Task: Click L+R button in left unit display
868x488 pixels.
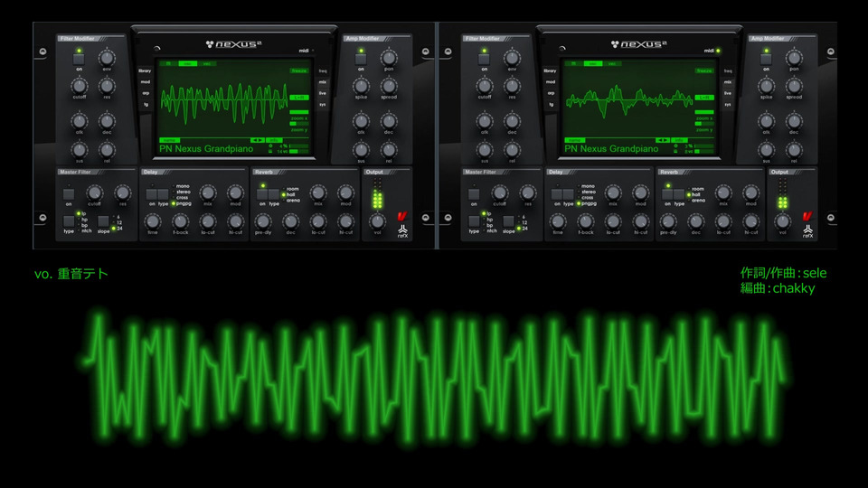Action: (x=299, y=98)
